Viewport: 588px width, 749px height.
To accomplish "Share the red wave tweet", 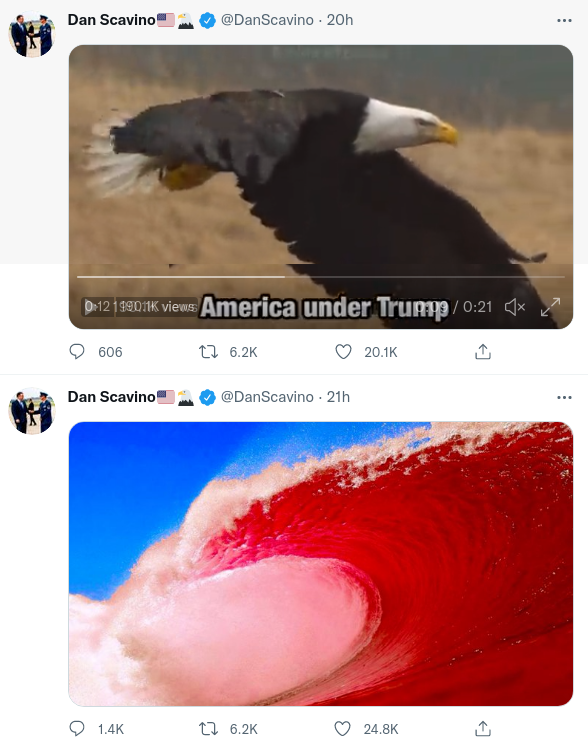I will (483, 728).
